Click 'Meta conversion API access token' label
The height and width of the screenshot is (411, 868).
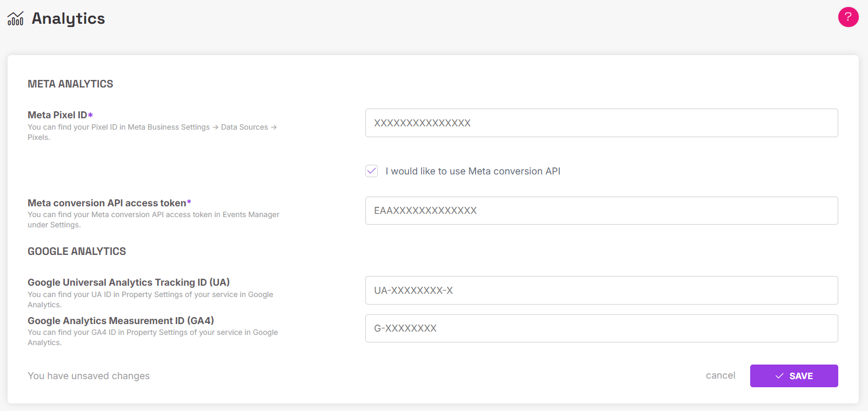tap(107, 203)
